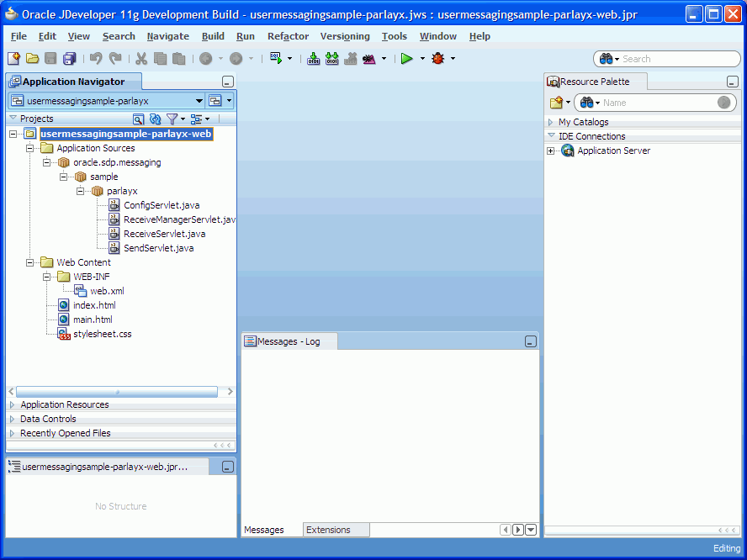Click the Projects filter funnel icon
747x560 pixels.
[x=172, y=119]
